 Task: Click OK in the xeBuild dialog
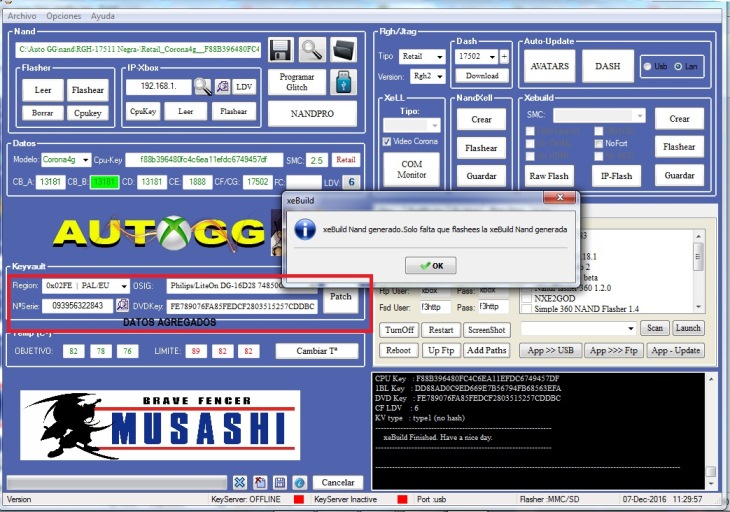(x=431, y=266)
